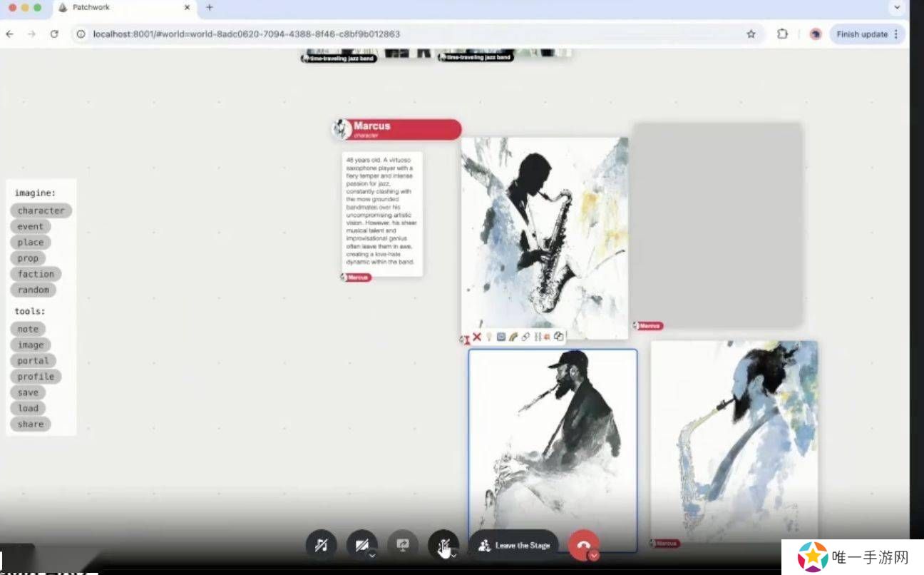Click the orange dot icon in image toolbar
Viewport: 924px width, 575px height.
547,337
